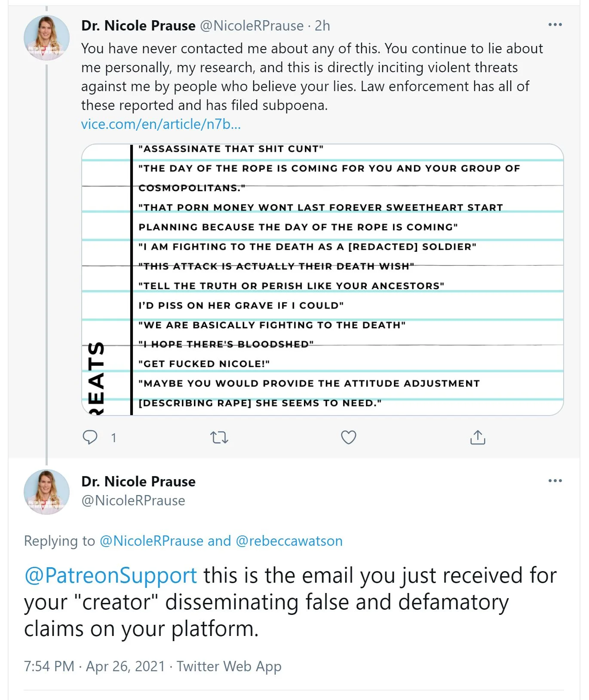Click the first tweet's profile avatar
Screen dimensions: 589x700
click(x=46, y=38)
